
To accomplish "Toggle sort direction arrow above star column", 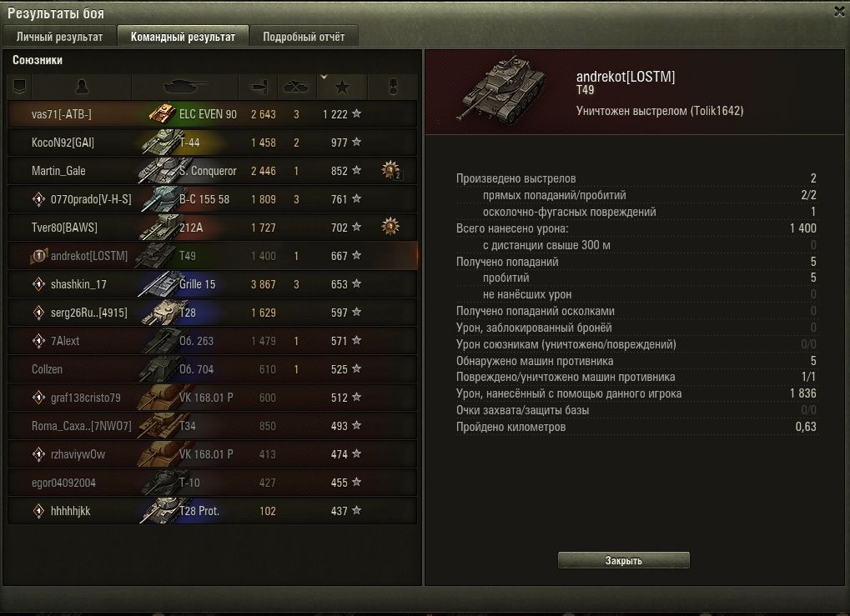I will coord(324,77).
